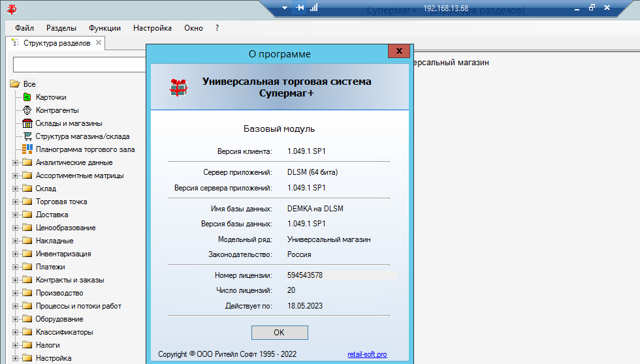Click the Производство folder icon
This screenshot has width=640, height=364.
(x=27, y=293)
